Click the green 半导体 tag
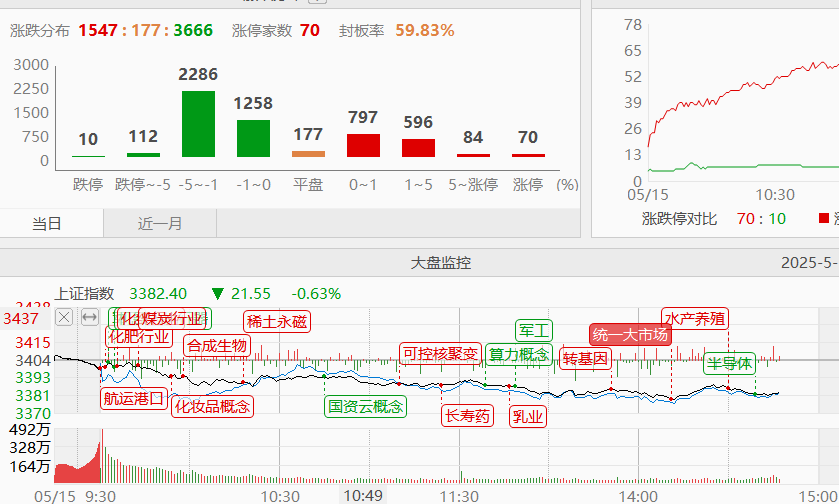 point(729,363)
